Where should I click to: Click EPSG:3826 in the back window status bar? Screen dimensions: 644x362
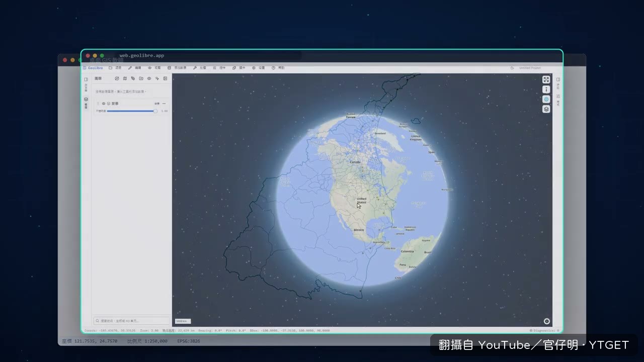pyautogui.click(x=189, y=341)
